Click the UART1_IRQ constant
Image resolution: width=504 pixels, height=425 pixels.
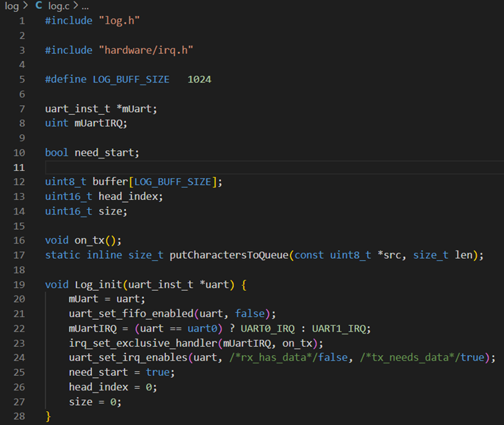pos(339,329)
